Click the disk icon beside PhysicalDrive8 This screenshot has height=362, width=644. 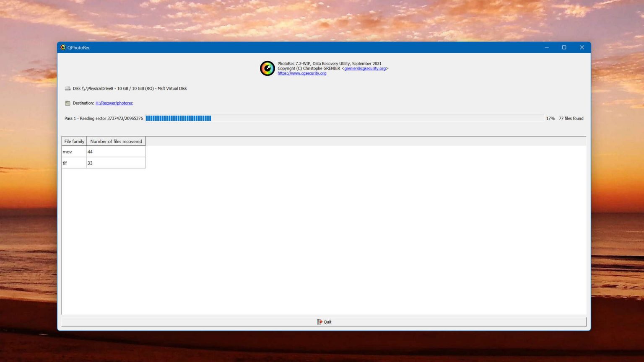(68, 88)
